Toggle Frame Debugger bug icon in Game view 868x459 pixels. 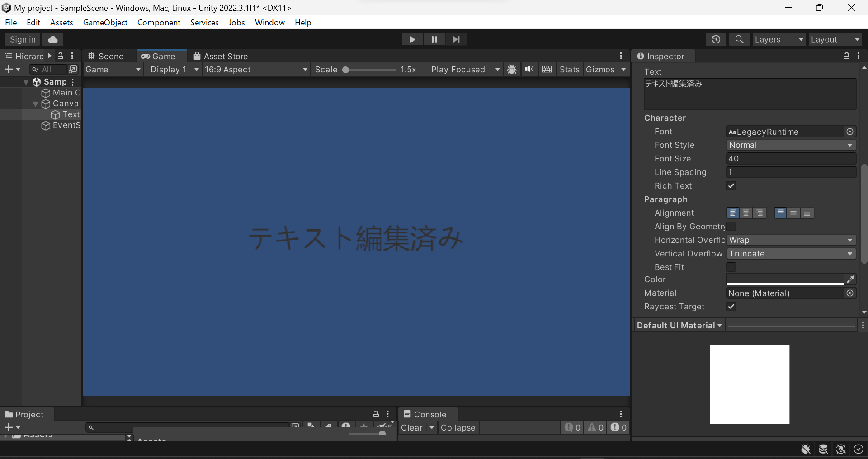click(x=512, y=69)
